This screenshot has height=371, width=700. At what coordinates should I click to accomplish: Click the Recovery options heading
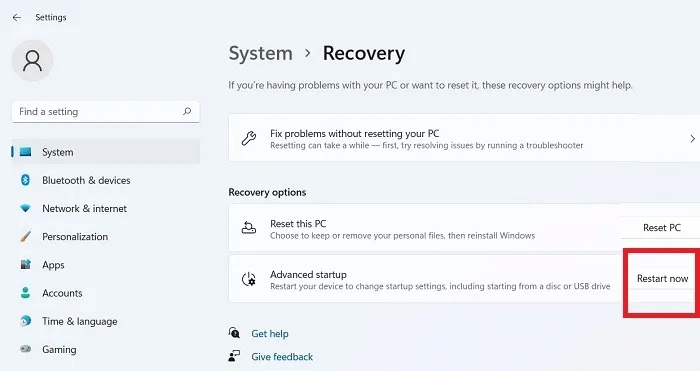(267, 192)
